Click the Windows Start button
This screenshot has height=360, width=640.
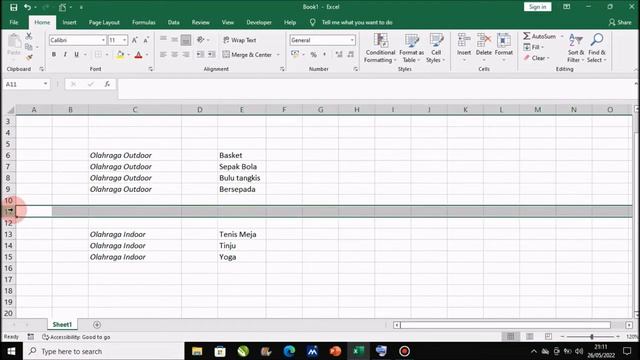(11, 351)
